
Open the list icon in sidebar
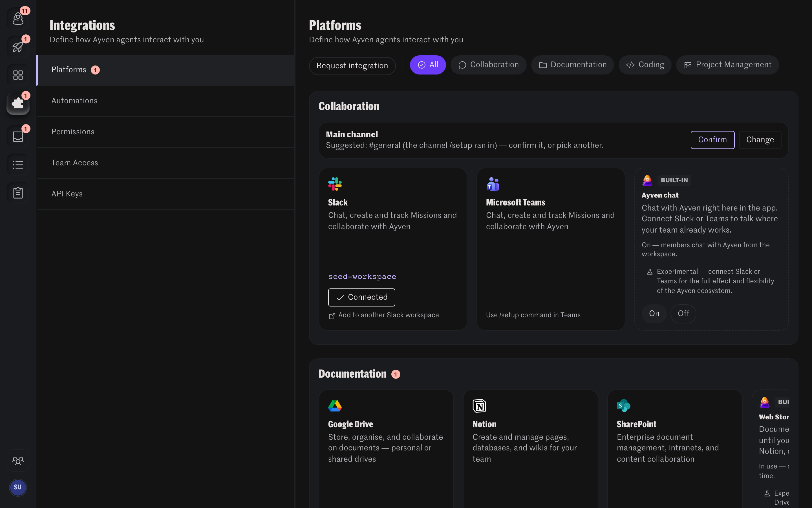click(x=18, y=165)
